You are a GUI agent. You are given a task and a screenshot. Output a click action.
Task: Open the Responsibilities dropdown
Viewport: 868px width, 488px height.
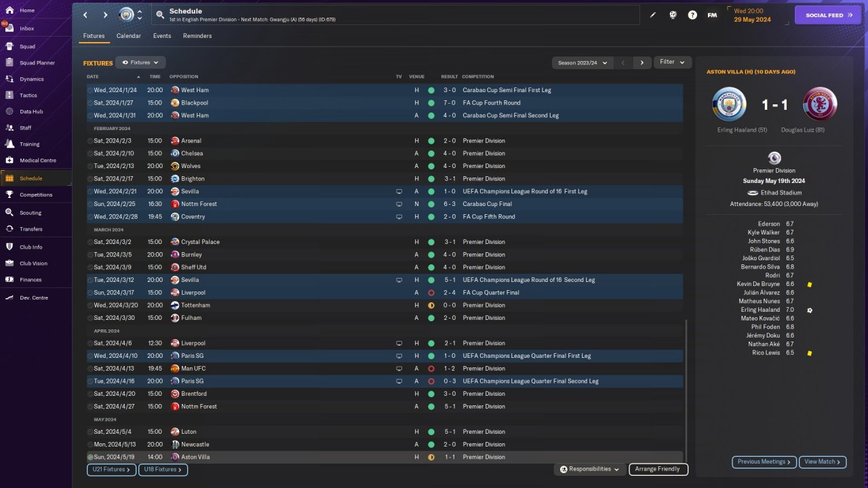(x=589, y=469)
